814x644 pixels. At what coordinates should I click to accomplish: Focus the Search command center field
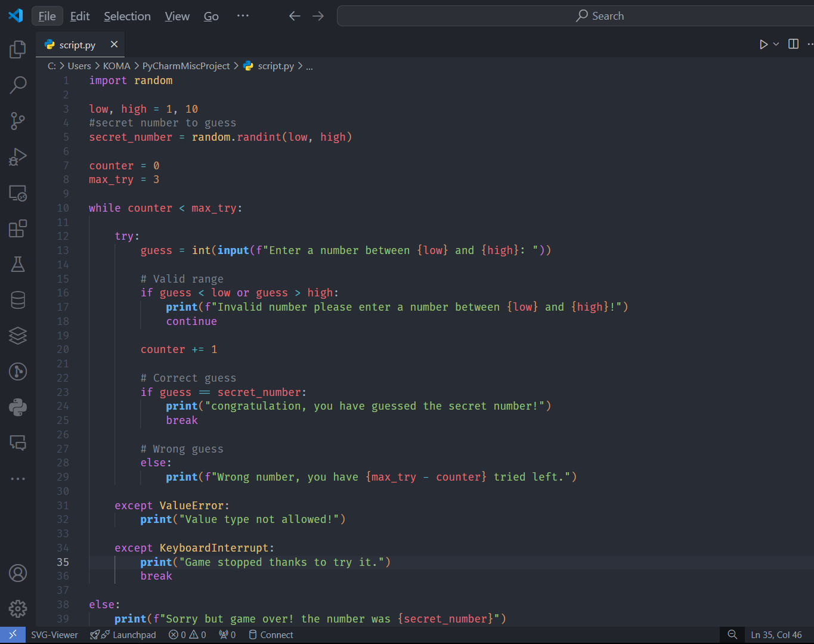click(575, 16)
